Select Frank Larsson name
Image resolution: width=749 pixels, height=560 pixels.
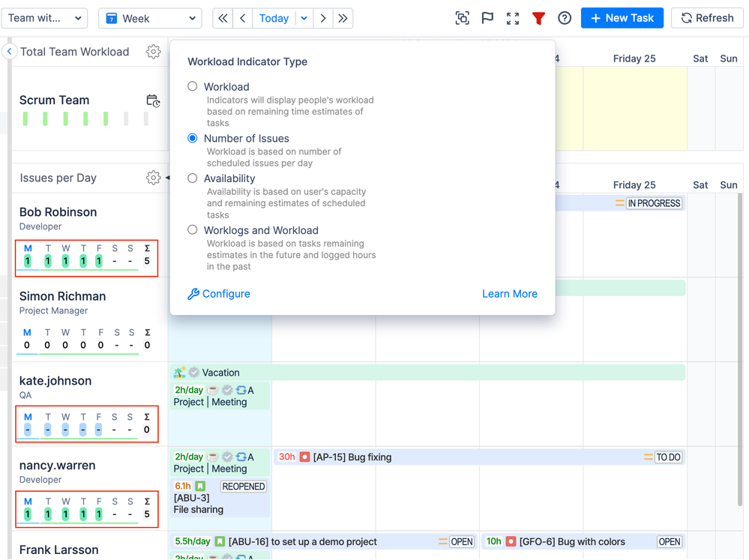(x=58, y=550)
